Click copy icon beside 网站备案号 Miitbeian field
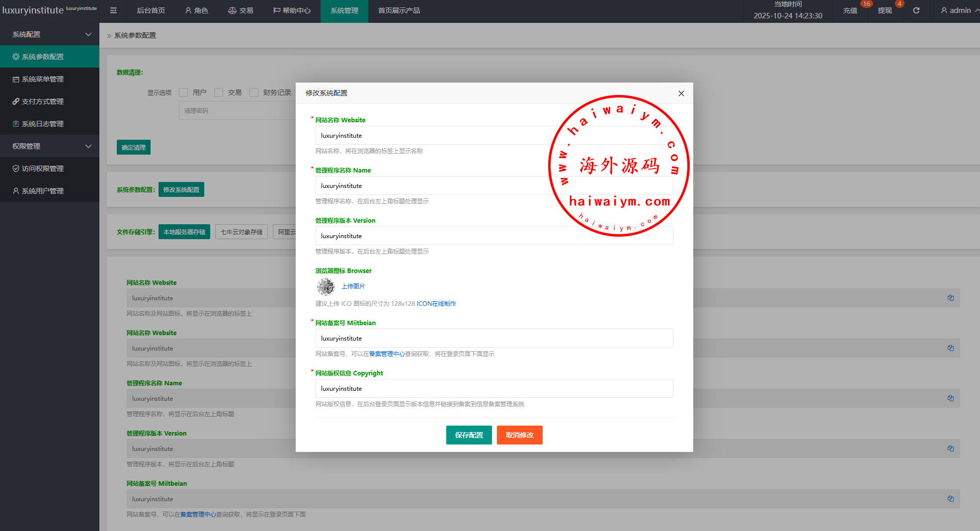 click(x=950, y=499)
